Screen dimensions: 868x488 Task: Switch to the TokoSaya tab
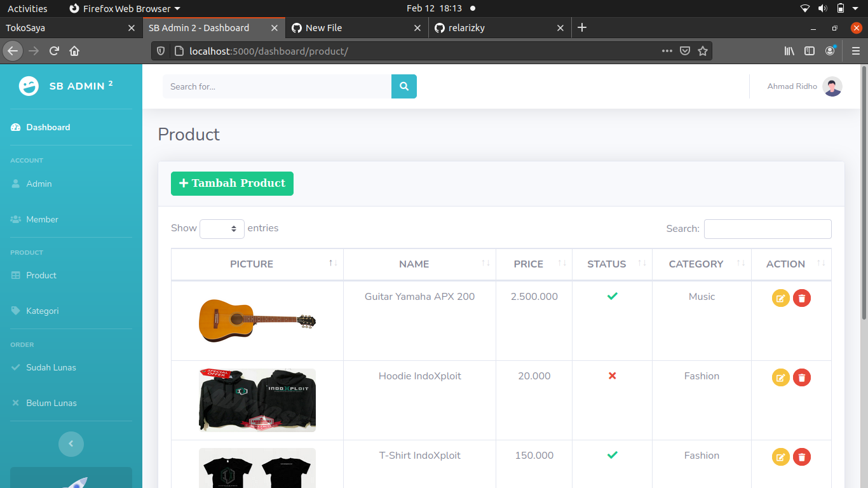coord(71,28)
